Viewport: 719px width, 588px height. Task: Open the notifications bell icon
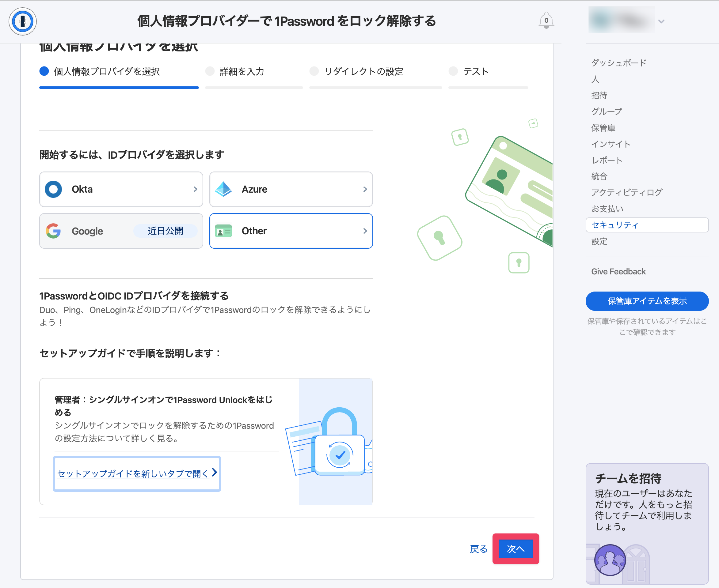tap(546, 21)
